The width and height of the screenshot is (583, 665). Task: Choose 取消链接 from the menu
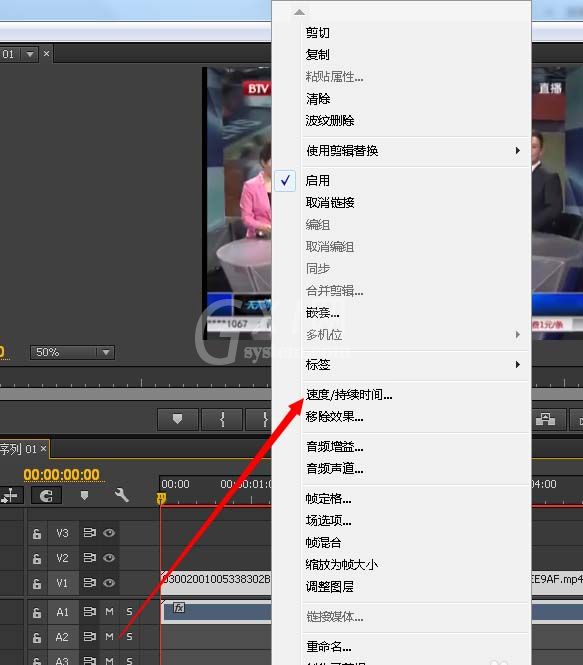pyautogui.click(x=330, y=203)
